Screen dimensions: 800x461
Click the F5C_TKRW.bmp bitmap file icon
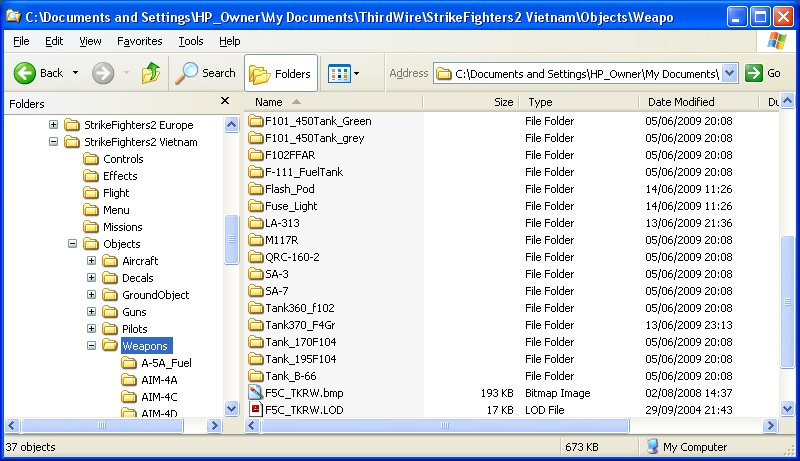pyautogui.click(x=255, y=393)
